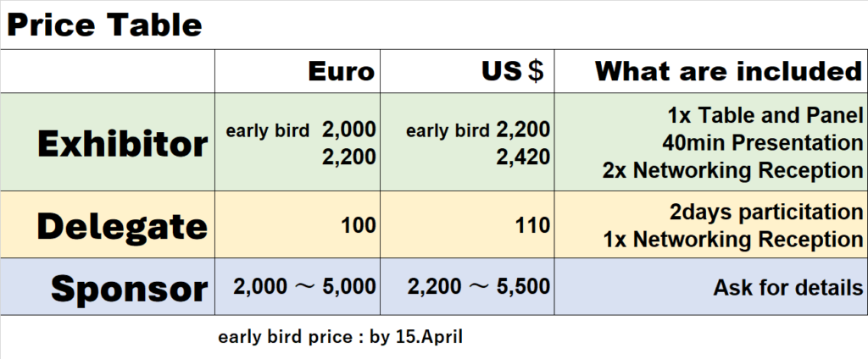The image size is (868, 359).
Task: Select the Euro column header
Action: [x=341, y=72]
